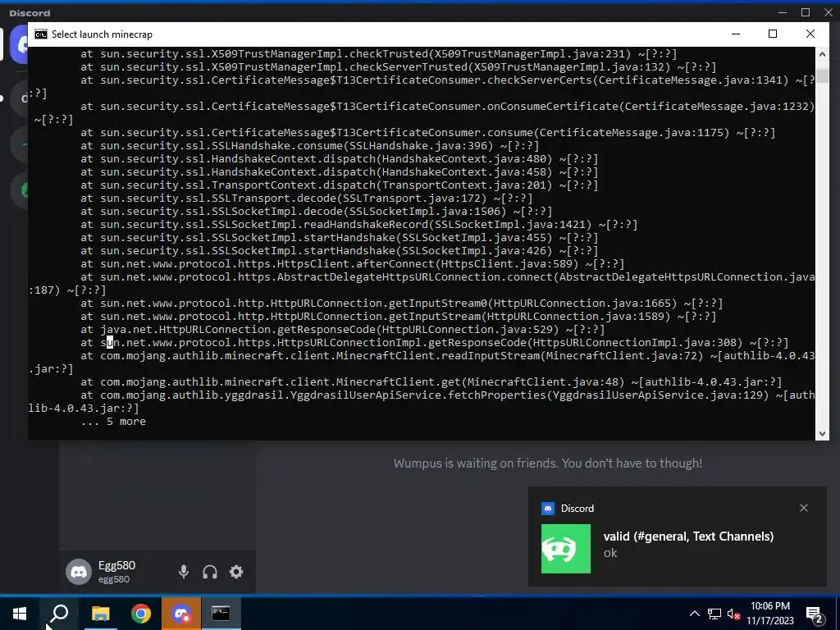Maximize the launch minecrap console window
This screenshot has width=840, height=630.
773,34
